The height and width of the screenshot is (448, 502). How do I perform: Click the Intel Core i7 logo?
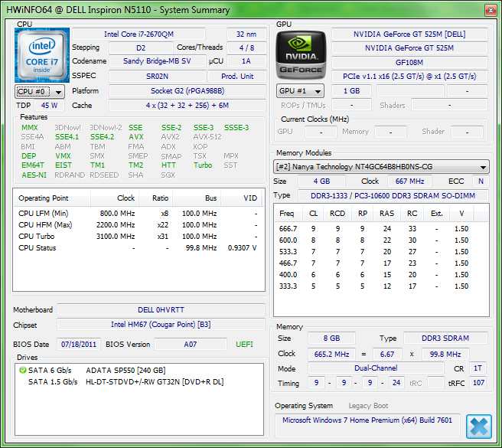coord(42,55)
